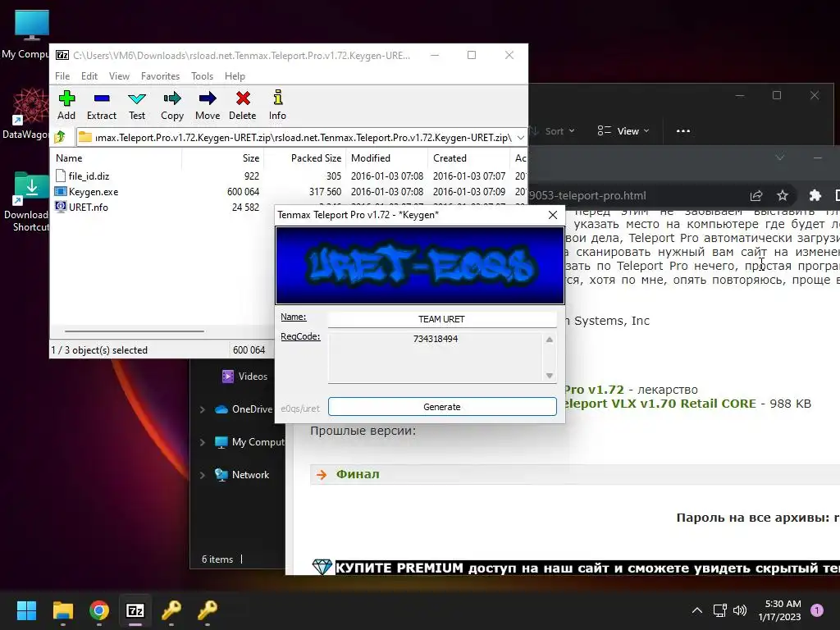Open the See more ellipsis in Explorer

tap(683, 131)
